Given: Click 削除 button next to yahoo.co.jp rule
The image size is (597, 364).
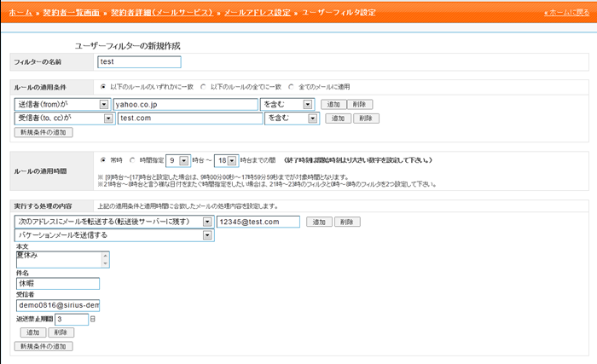Looking at the screenshot, I should [362, 104].
